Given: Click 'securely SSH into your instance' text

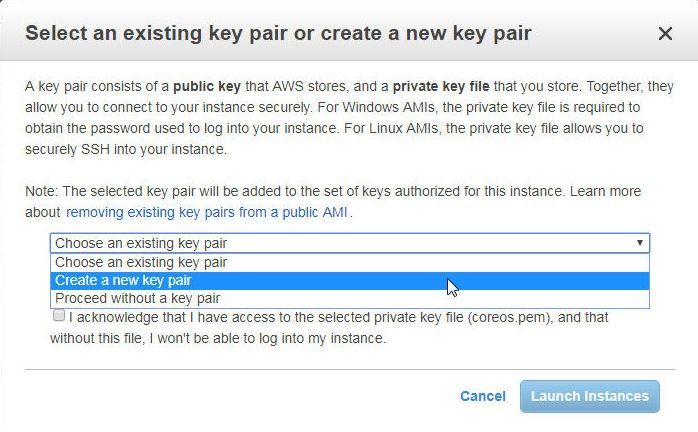Looking at the screenshot, I should click(x=126, y=149).
